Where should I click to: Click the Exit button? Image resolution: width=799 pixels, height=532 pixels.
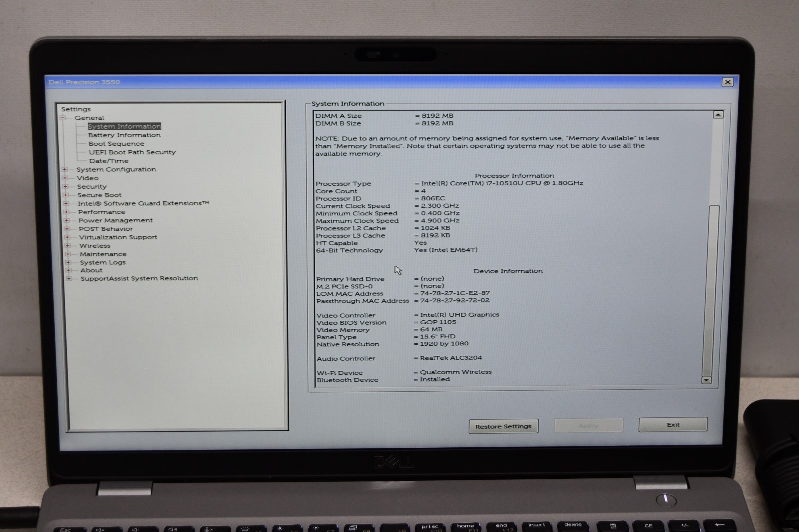pos(673,425)
